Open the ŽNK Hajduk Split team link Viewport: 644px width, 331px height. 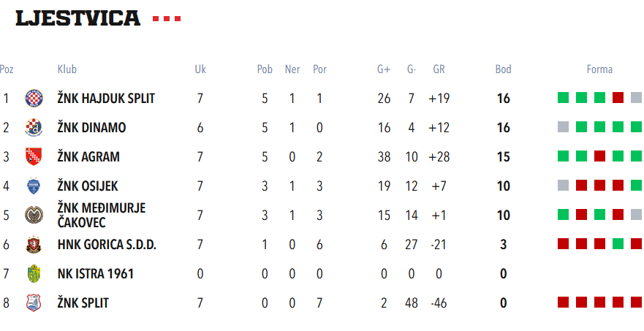(x=106, y=98)
